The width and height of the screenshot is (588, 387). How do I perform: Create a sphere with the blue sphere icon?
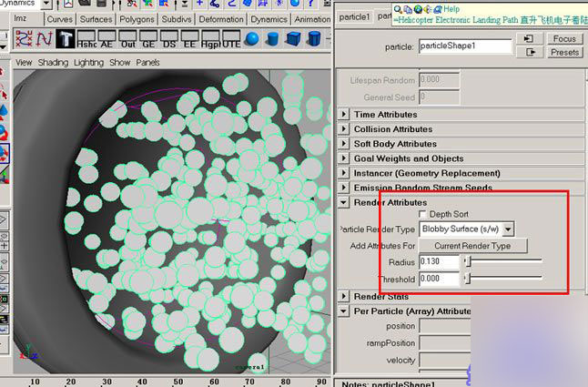(x=251, y=39)
